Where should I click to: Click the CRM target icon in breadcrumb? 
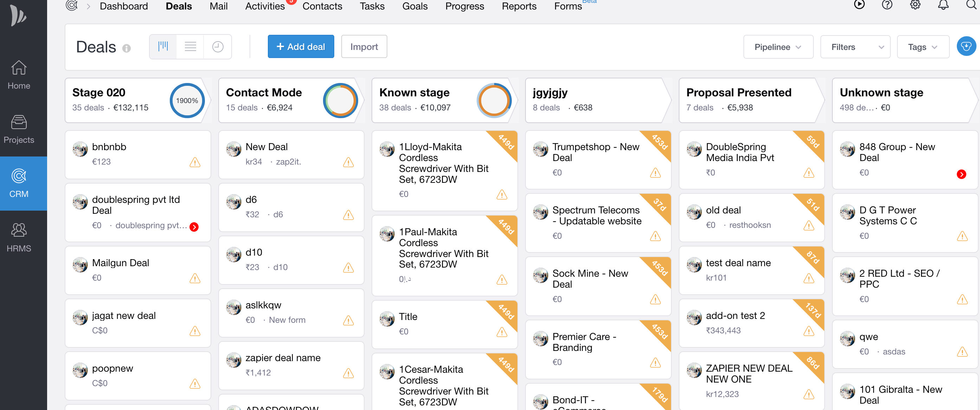coord(71,6)
